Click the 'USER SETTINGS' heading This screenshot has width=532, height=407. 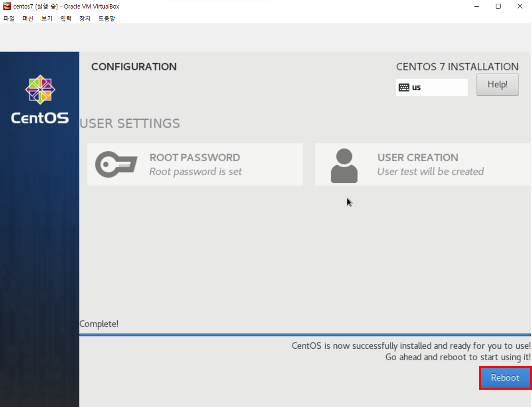point(130,123)
